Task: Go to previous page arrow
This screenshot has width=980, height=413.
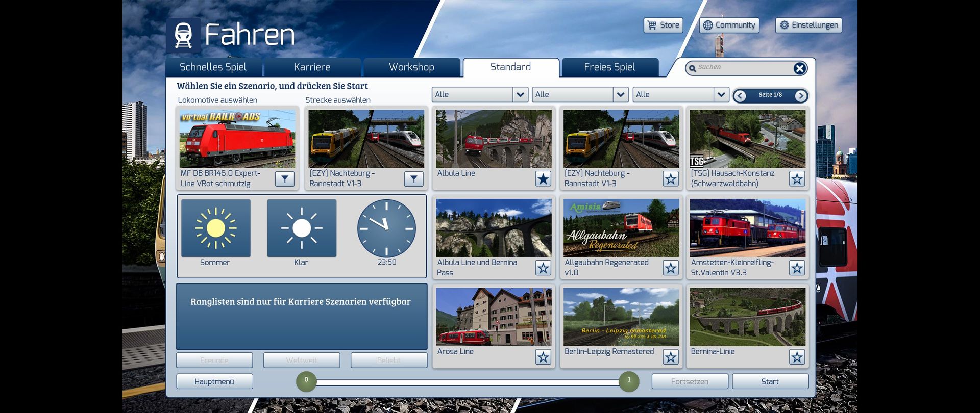Action: [740, 95]
